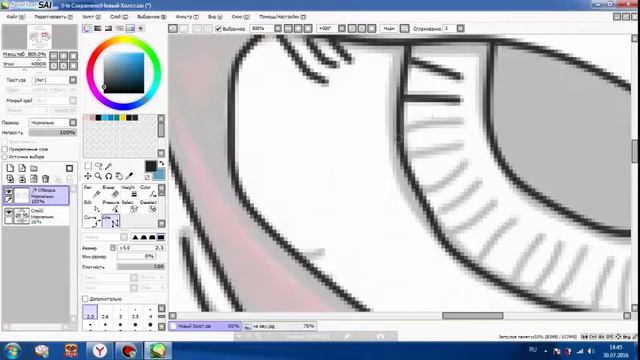
Task: Create a new normal layer
Action: pyautogui.click(x=10, y=168)
